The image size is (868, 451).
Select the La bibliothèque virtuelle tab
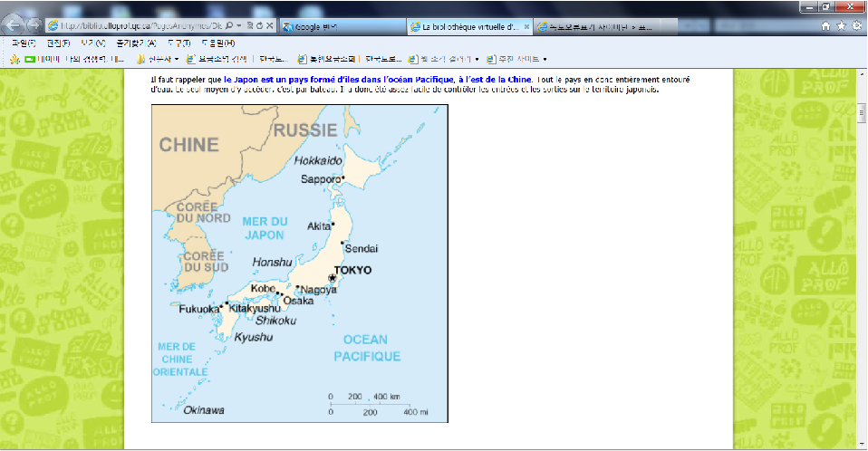pos(470,26)
